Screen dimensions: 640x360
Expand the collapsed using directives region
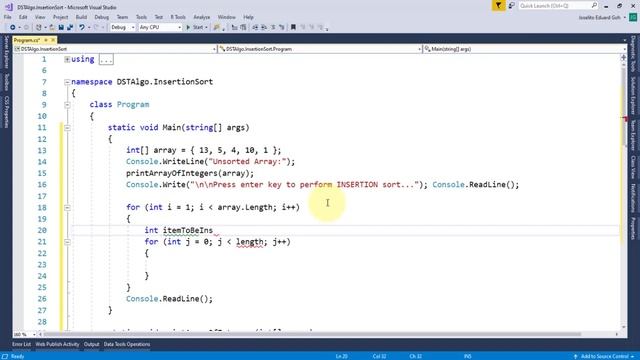(x=67, y=60)
